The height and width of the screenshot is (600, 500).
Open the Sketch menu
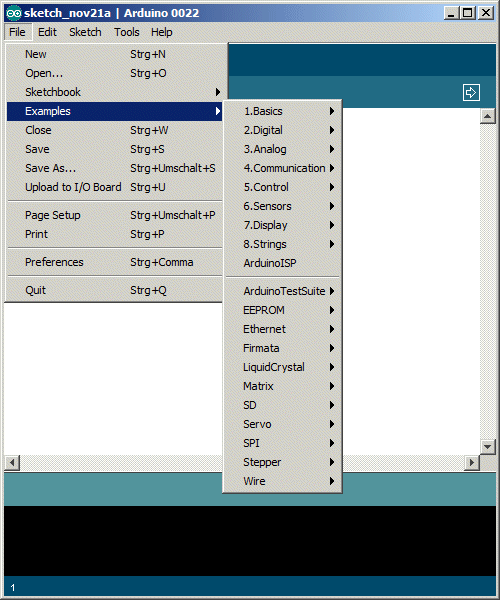[85, 32]
